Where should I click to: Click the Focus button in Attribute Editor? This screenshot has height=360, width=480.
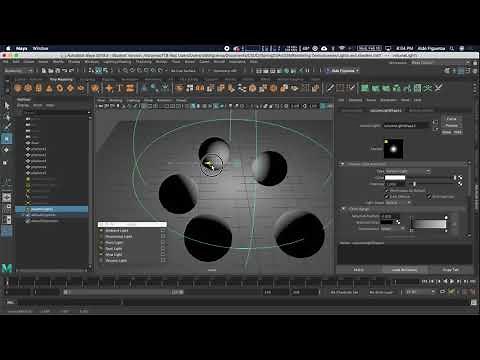click(x=451, y=119)
